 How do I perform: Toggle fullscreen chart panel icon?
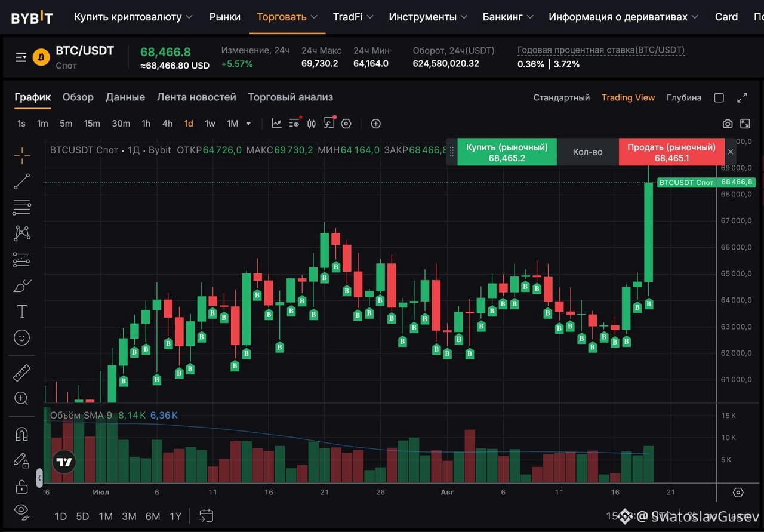coord(745,124)
